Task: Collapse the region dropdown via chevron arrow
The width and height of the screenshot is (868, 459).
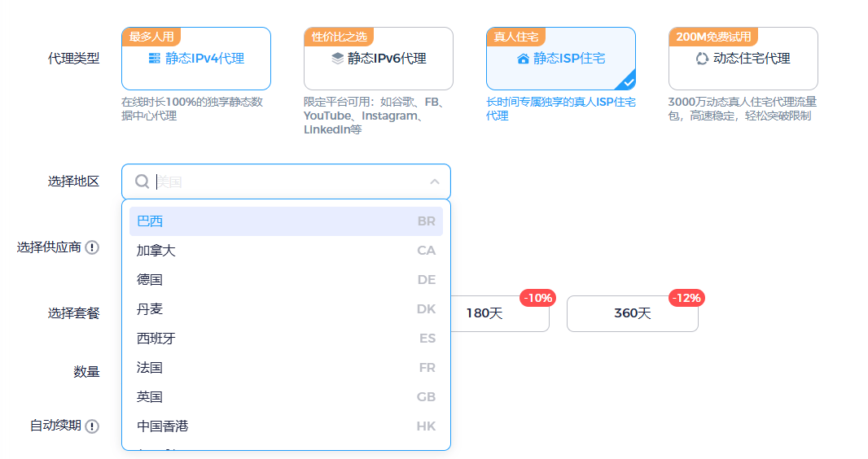Action: click(x=435, y=181)
